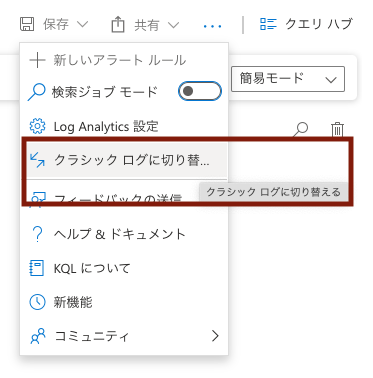Choose 新しいアラート ルール menu entry
373x378 pixels.
[124, 60]
